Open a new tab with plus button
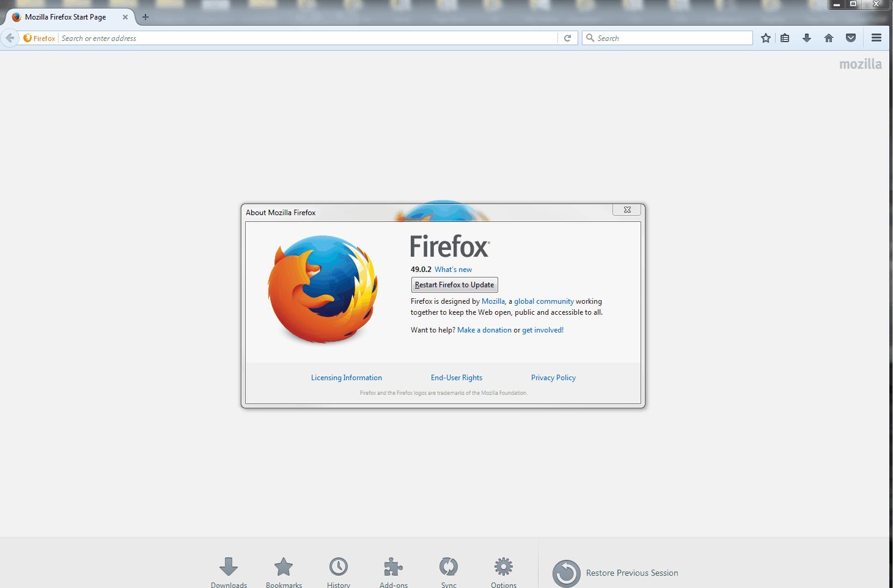Viewport: 893px width, 588px height. coord(145,17)
